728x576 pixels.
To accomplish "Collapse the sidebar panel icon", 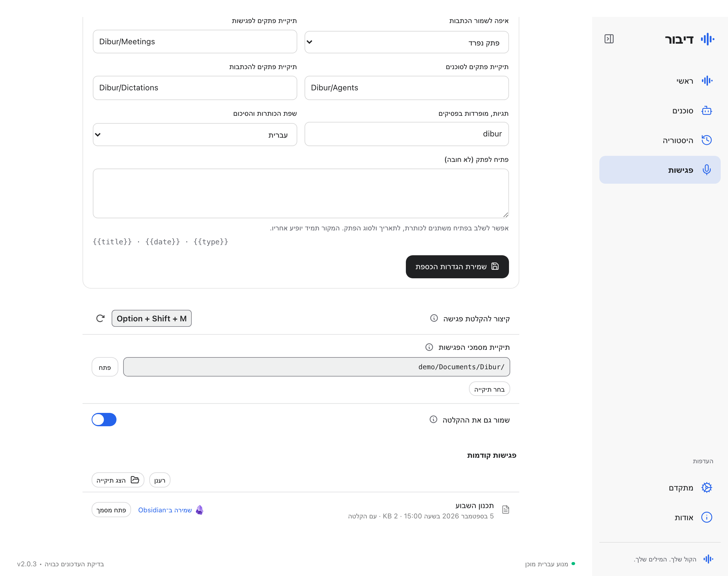I will pos(608,39).
